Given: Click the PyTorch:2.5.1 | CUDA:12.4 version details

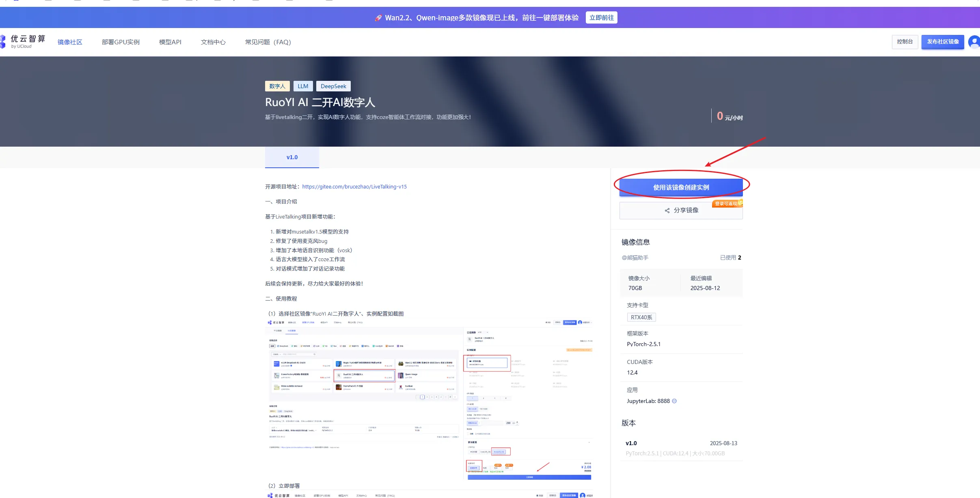Looking at the screenshot, I should [x=675, y=453].
